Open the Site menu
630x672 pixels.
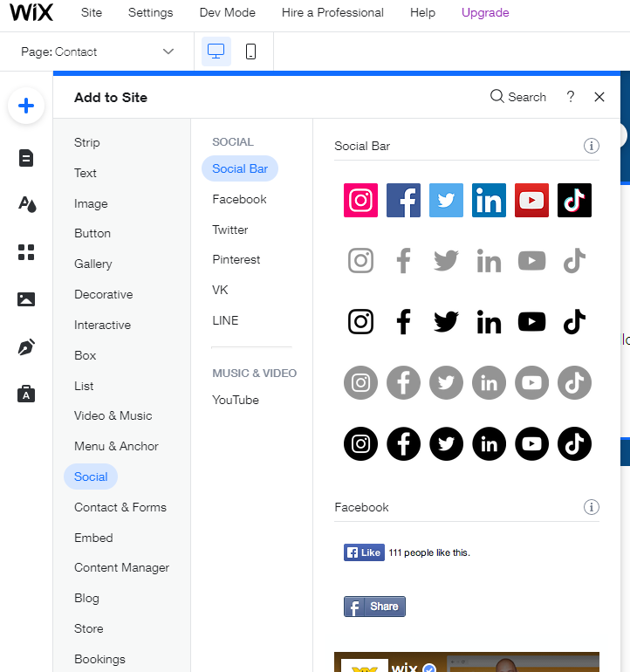[x=92, y=12]
